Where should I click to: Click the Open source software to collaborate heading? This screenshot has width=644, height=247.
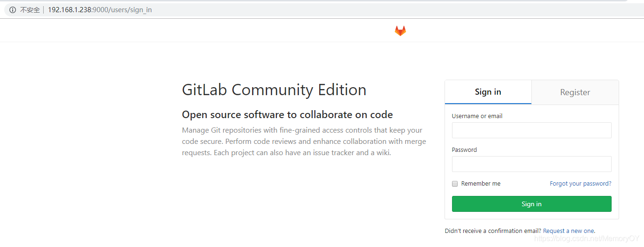coord(287,115)
